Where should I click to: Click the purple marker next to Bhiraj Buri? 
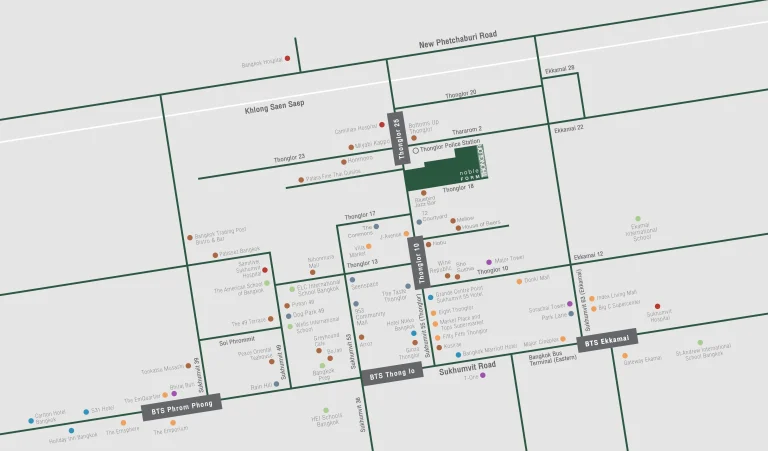(x=174, y=393)
